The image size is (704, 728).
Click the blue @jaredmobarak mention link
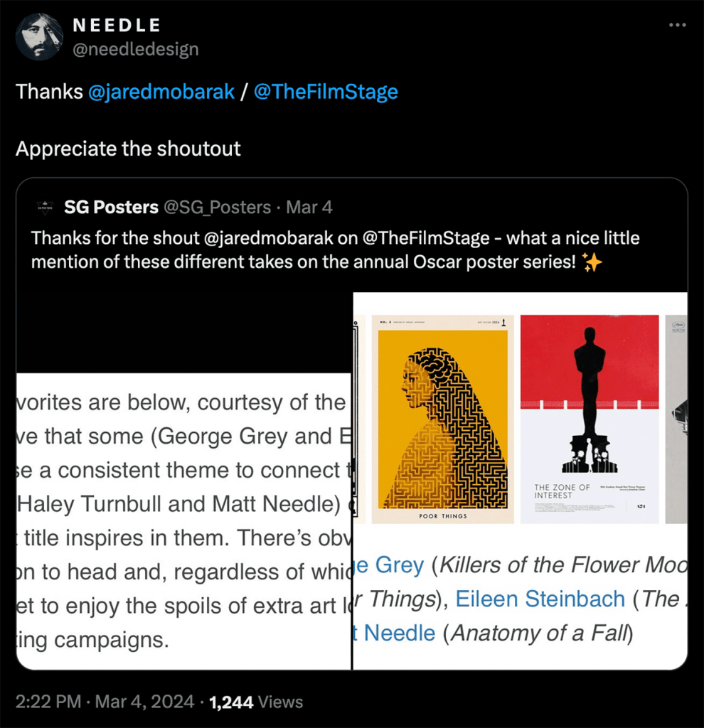pos(161,92)
